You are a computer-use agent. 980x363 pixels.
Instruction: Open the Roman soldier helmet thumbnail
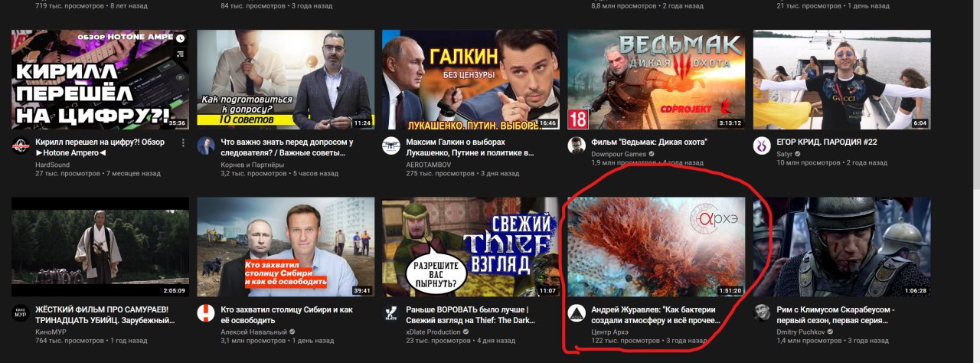pyautogui.click(x=842, y=247)
